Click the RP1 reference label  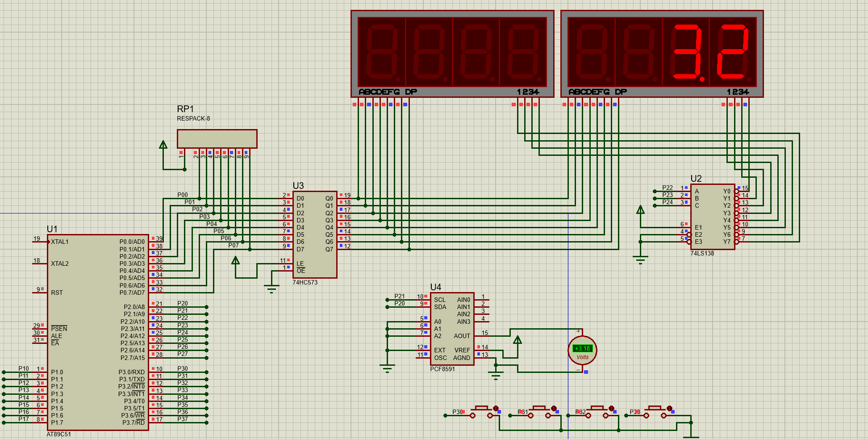point(185,109)
